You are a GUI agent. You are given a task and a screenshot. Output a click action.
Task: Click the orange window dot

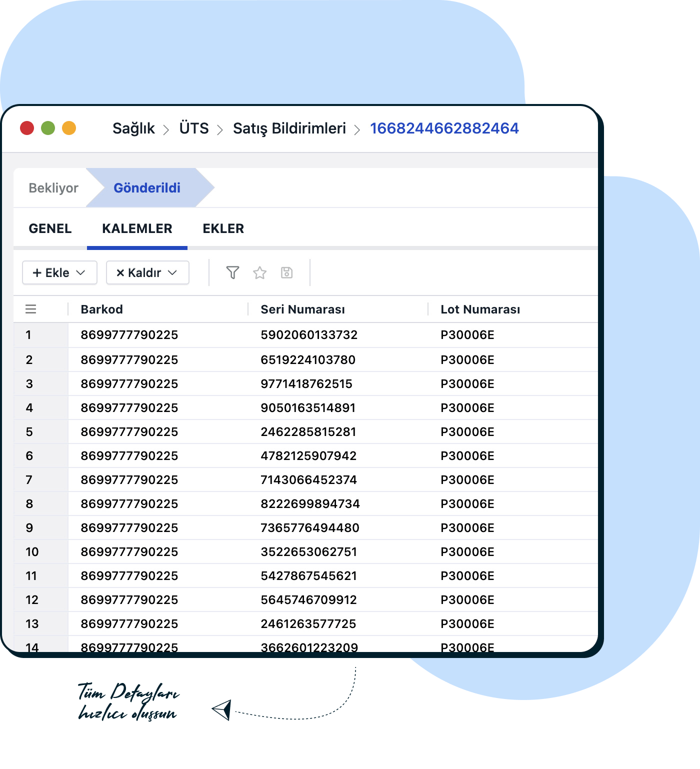pos(69,128)
